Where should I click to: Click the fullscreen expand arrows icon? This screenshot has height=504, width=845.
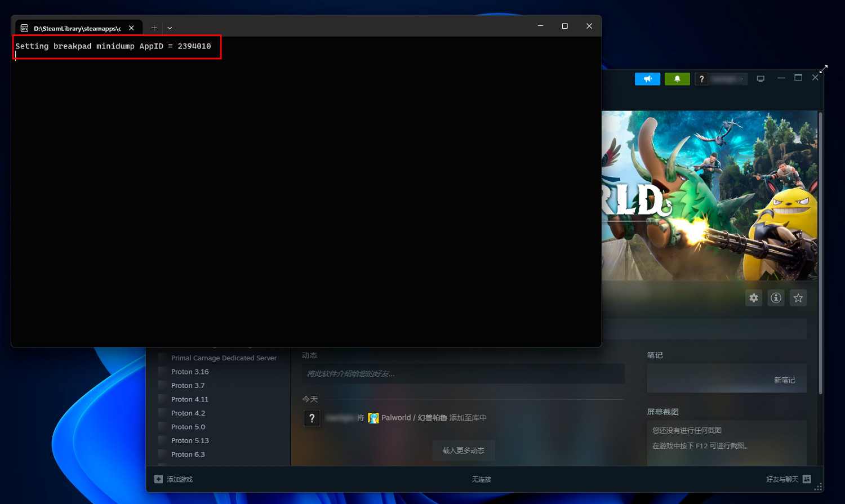click(824, 69)
